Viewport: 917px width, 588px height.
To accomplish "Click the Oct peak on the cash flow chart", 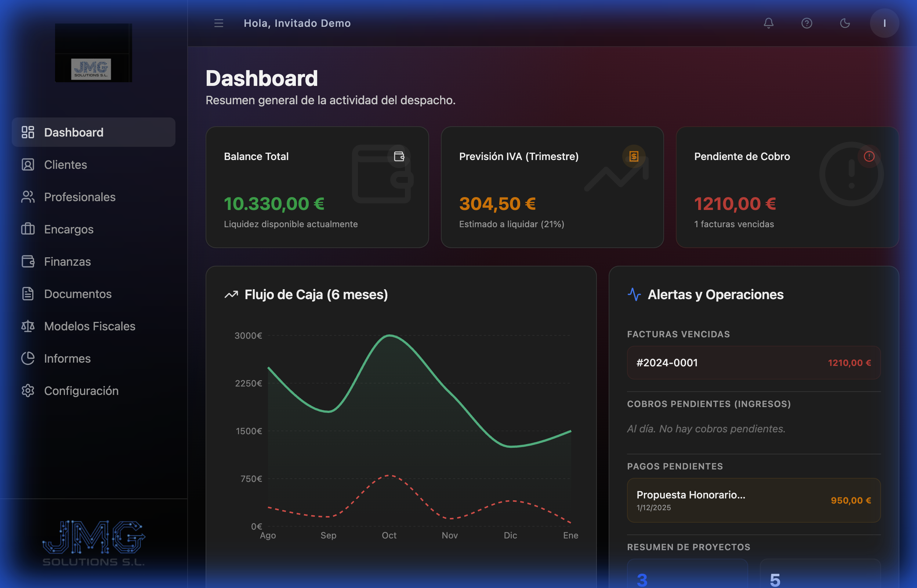I will pyautogui.click(x=389, y=335).
